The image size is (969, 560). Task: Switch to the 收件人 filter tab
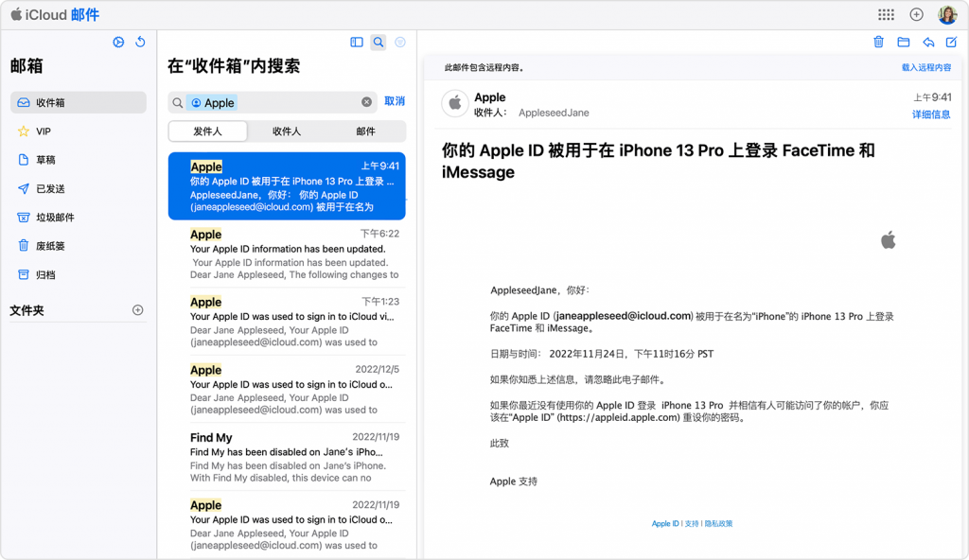287,131
